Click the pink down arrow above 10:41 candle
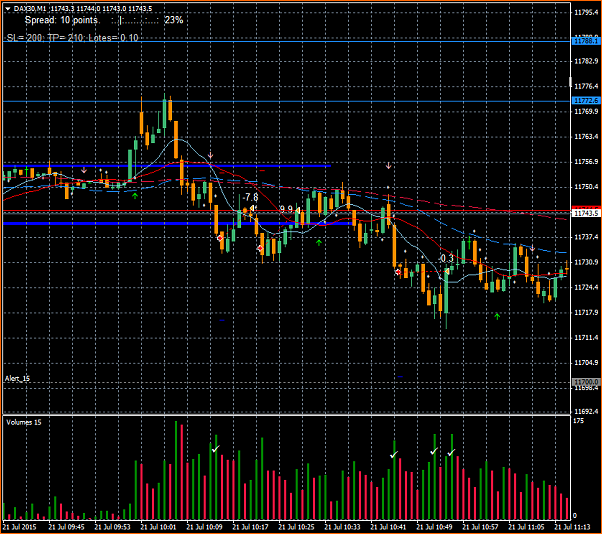 tap(389, 165)
